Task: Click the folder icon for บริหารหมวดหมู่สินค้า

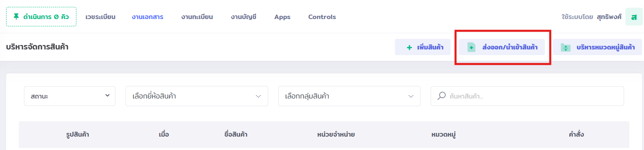Action: click(x=566, y=47)
